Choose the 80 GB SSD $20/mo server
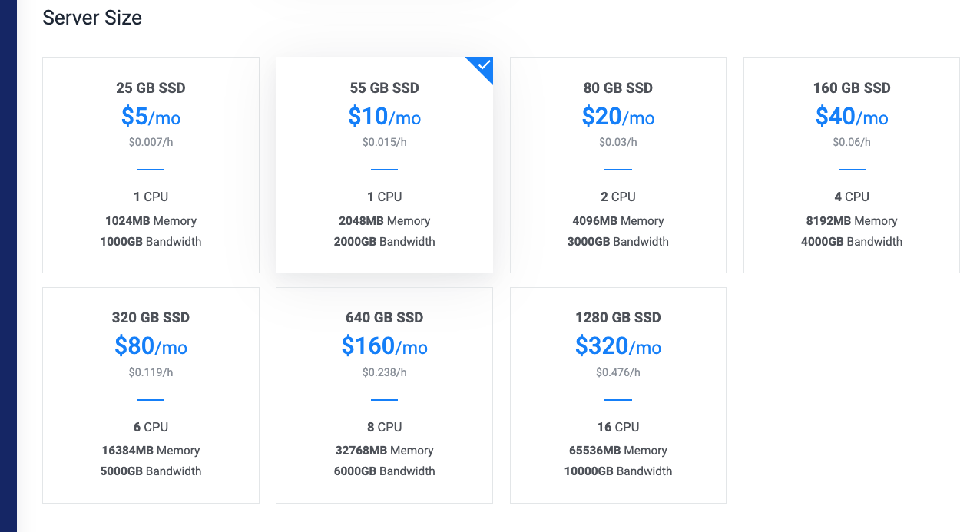The height and width of the screenshot is (532, 980). coord(617,165)
